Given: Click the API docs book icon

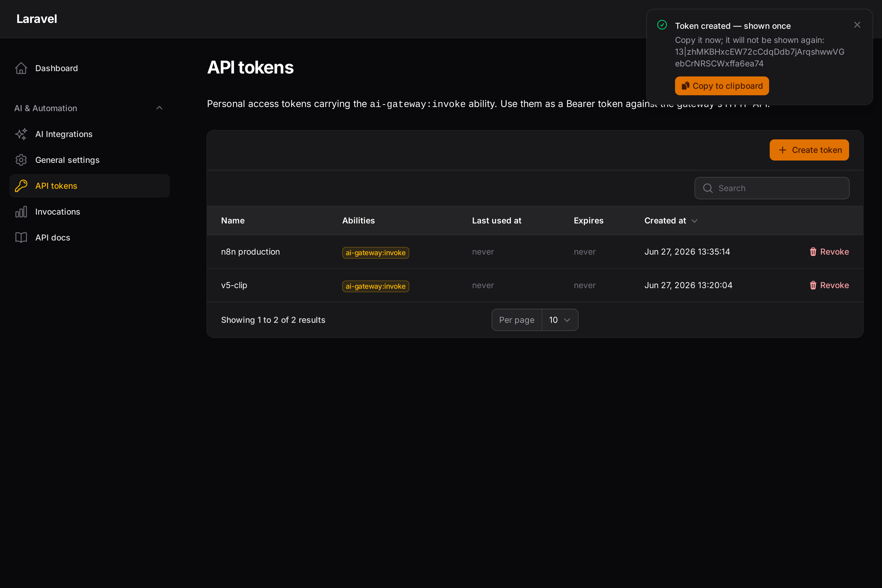Looking at the screenshot, I should [21, 238].
